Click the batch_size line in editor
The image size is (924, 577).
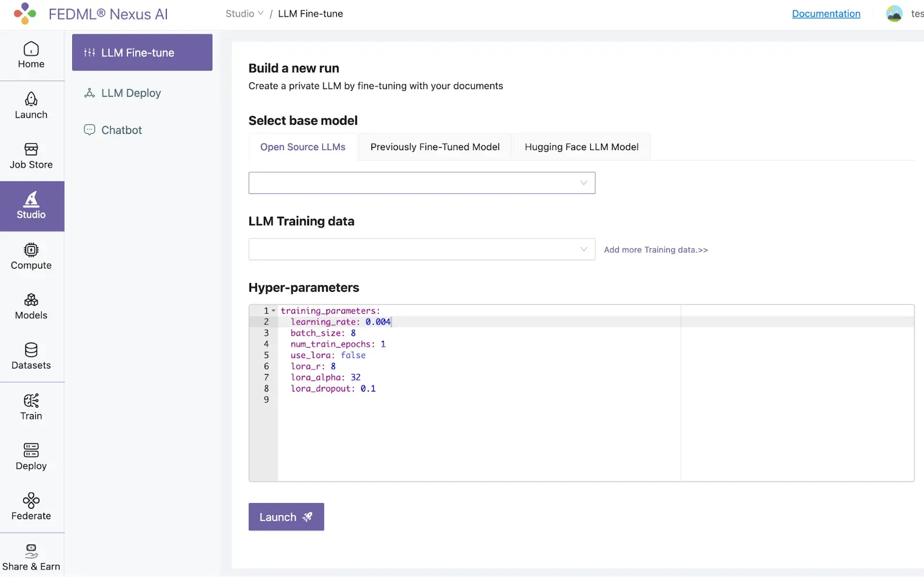pos(323,333)
